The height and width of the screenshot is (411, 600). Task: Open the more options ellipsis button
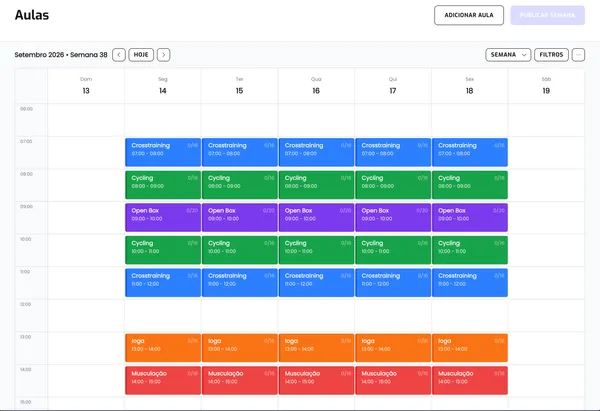click(578, 55)
